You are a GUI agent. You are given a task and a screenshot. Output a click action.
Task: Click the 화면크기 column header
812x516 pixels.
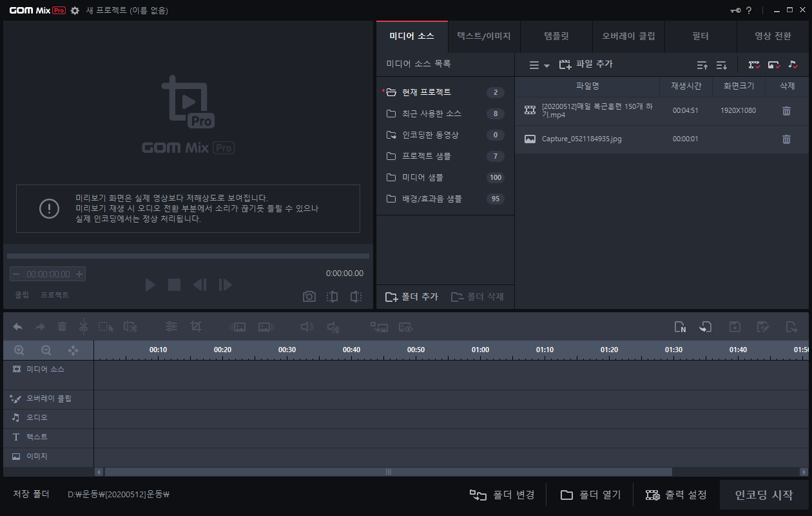tap(739, 86)
